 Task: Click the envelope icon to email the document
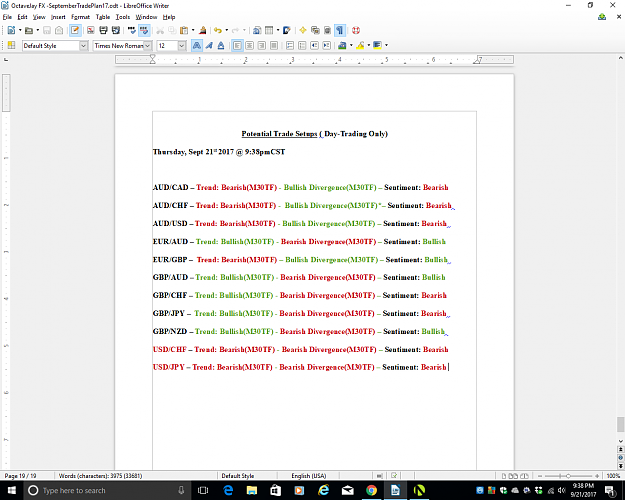(59, 30)
